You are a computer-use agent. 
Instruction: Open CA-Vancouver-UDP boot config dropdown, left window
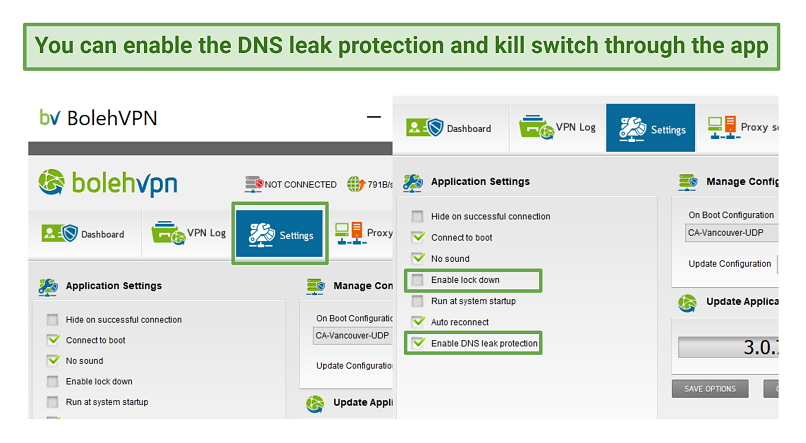353,336
